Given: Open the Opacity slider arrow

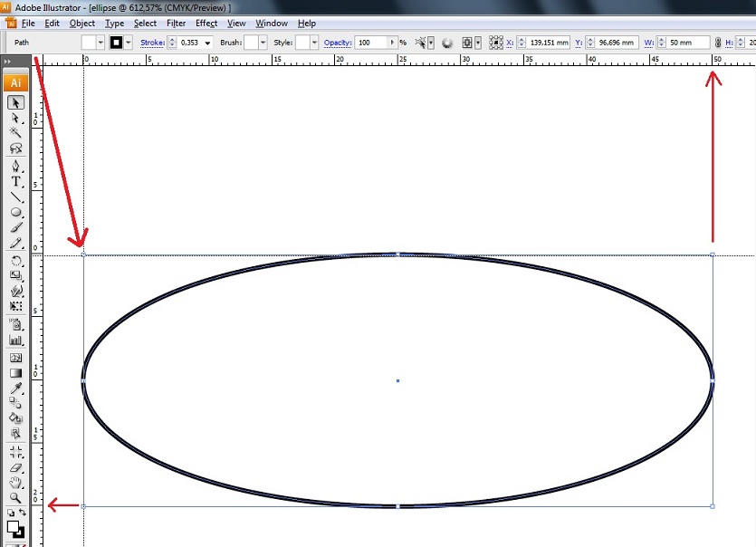Looking at the screenshot, I should (392, 43).
